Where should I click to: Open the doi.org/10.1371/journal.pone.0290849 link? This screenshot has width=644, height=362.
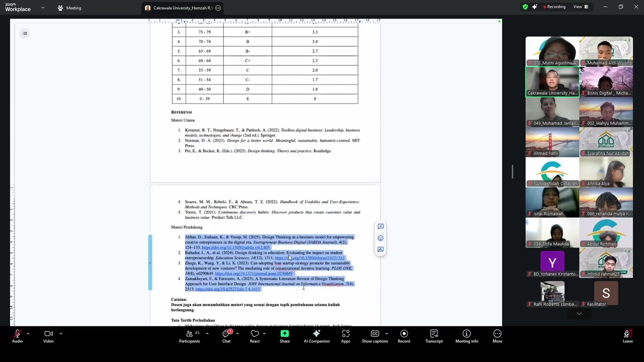pyautogui.click(x=253, y=274)
